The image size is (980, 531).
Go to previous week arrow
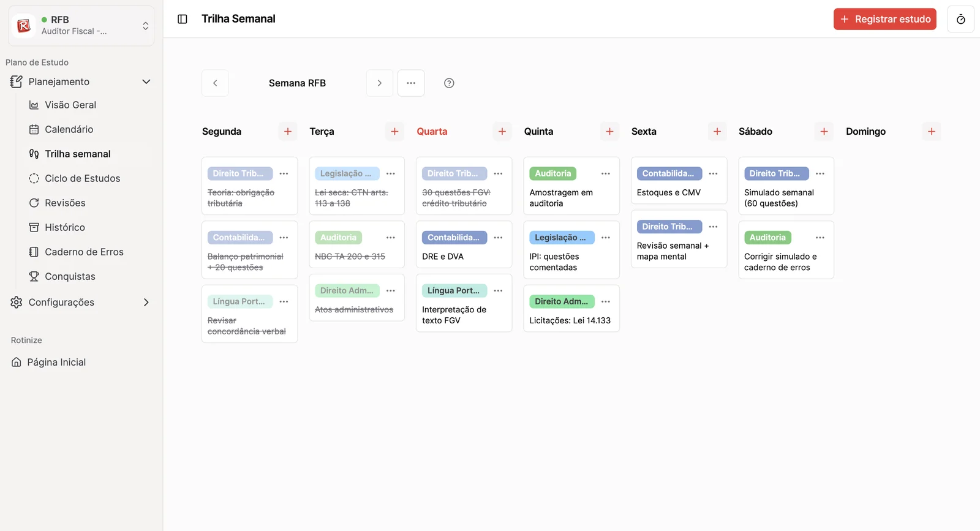point(215,83)
